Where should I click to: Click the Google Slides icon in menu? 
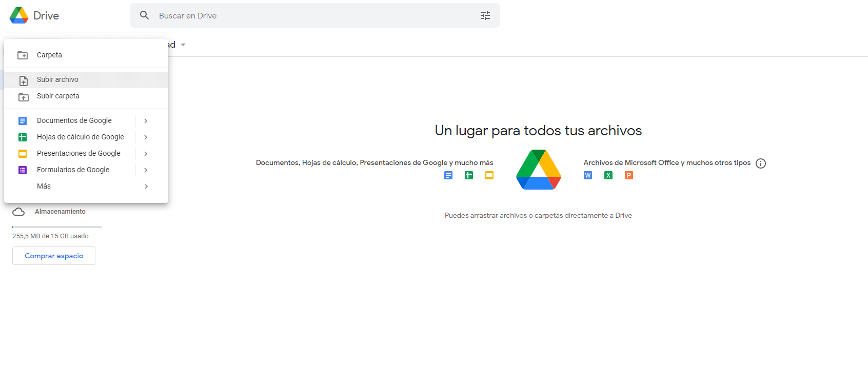tap(23, 154)
